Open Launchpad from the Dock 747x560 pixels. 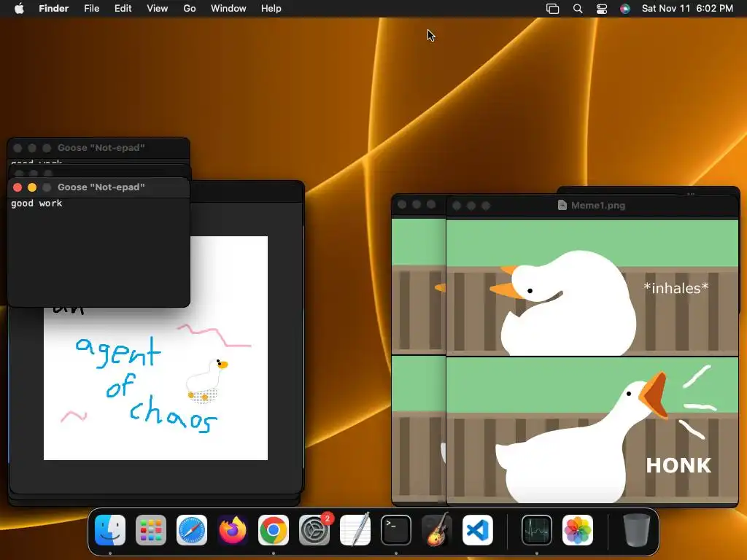coord(151,530)
